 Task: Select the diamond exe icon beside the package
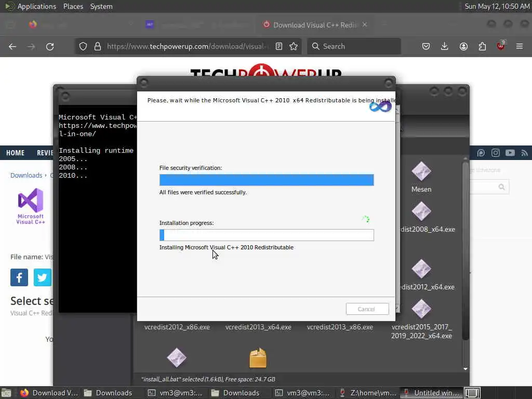(177, 358)
